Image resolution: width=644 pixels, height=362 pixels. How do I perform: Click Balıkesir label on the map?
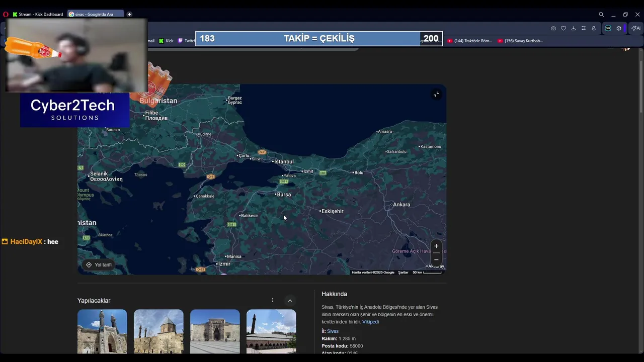[x=249, y=216]
